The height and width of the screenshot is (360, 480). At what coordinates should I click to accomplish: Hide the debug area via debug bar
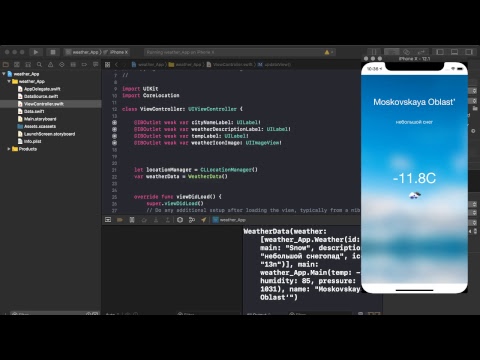(x=108, y=220)
